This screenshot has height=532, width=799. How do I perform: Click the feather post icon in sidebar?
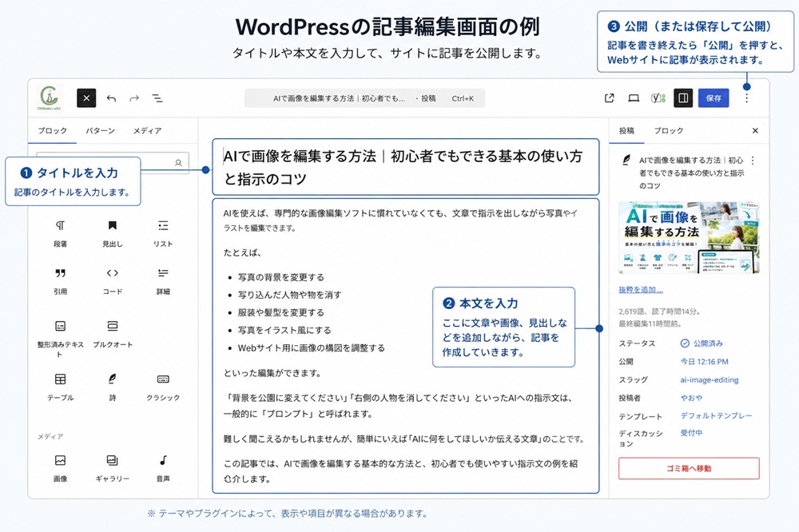coord(626,160)
